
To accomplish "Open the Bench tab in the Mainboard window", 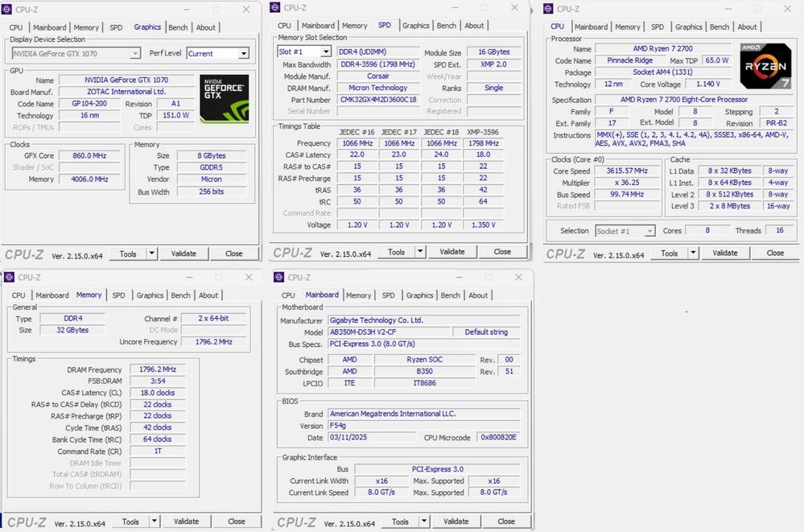I will (450, 295).
